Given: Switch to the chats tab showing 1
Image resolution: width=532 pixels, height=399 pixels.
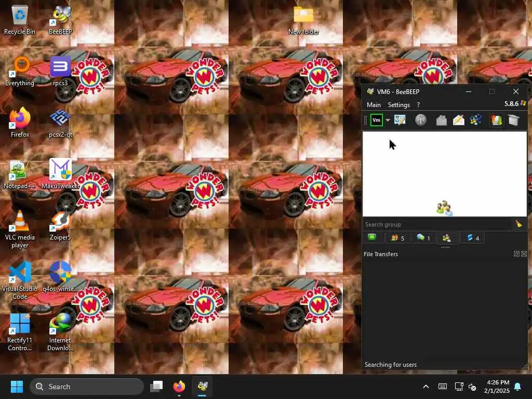Looking at the screenshot, I should 423,238.
